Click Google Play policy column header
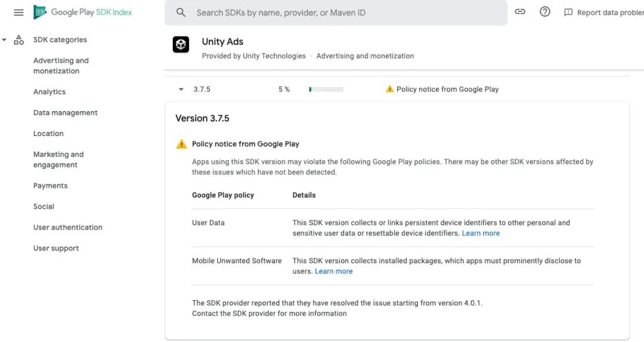 tap(223, 195)
